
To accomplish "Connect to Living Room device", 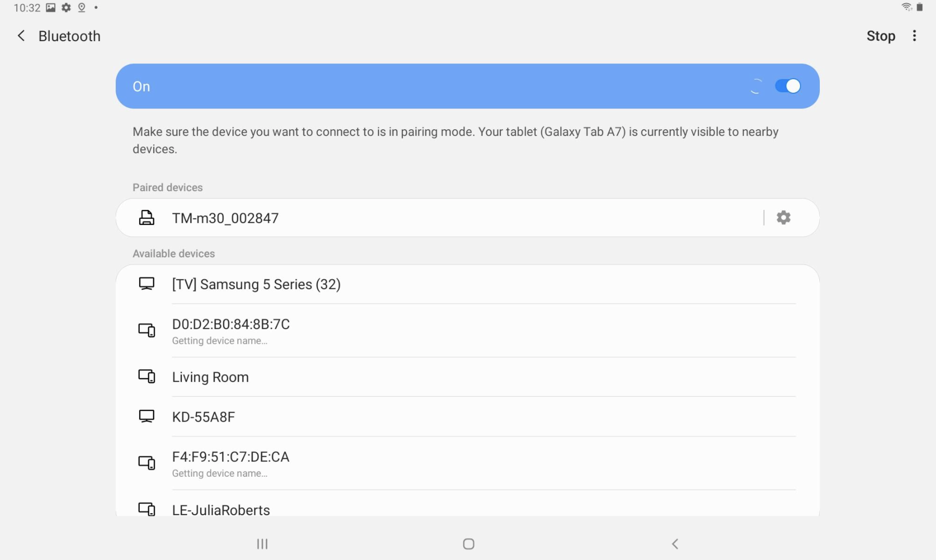I will [x=467, y=377].
